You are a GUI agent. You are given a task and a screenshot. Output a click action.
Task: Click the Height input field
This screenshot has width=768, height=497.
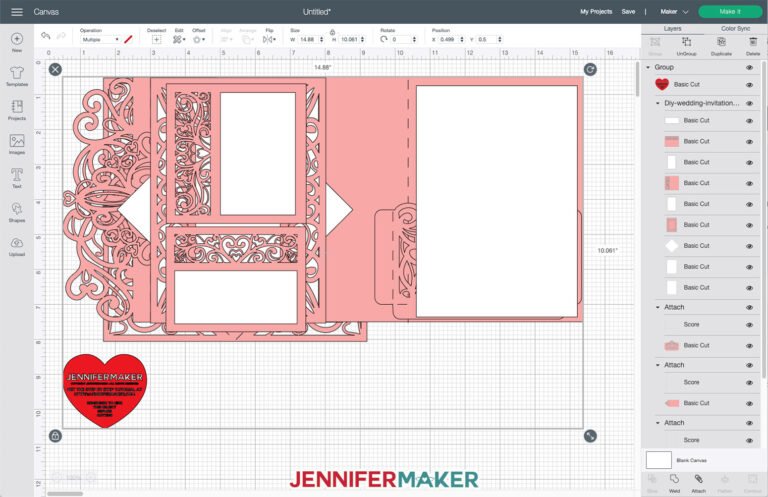click(x=350, y=39)
